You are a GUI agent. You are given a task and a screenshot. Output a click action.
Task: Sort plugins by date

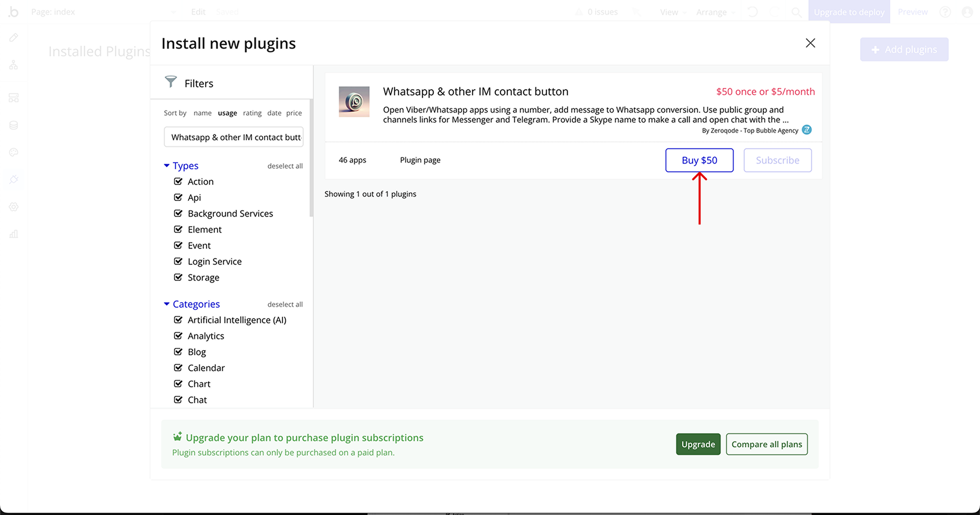tap(274, 113)
